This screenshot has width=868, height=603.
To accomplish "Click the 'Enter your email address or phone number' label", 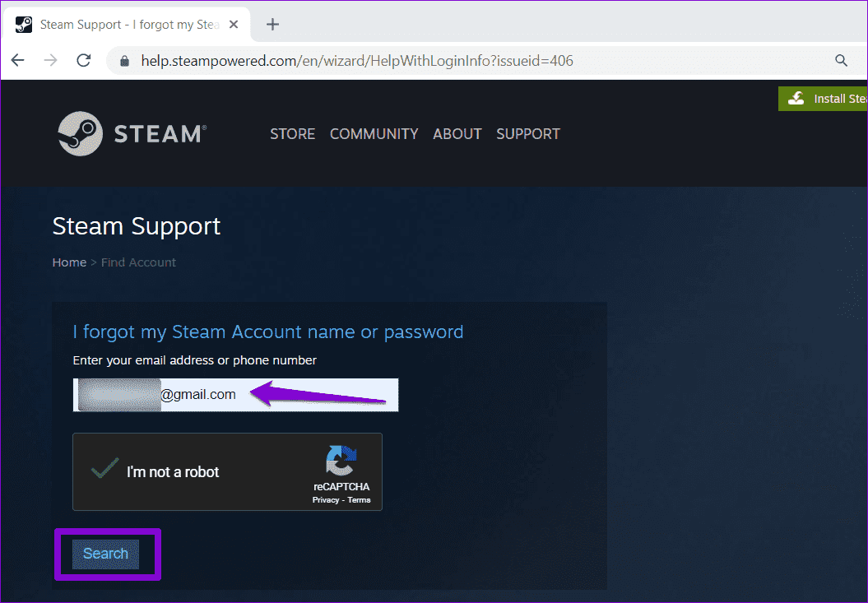I will (195, 360).
